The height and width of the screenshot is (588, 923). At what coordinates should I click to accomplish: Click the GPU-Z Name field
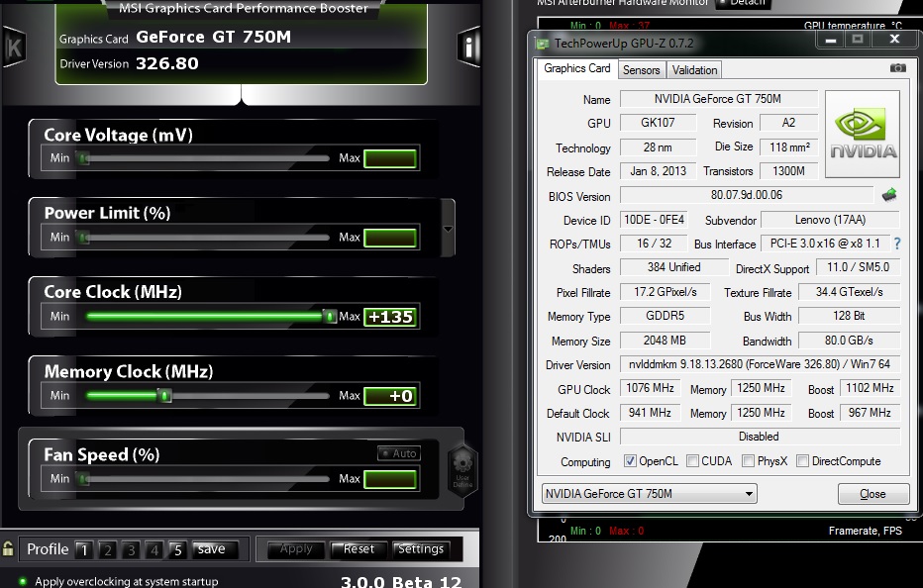pyautogui.click(x=719, y=99)
